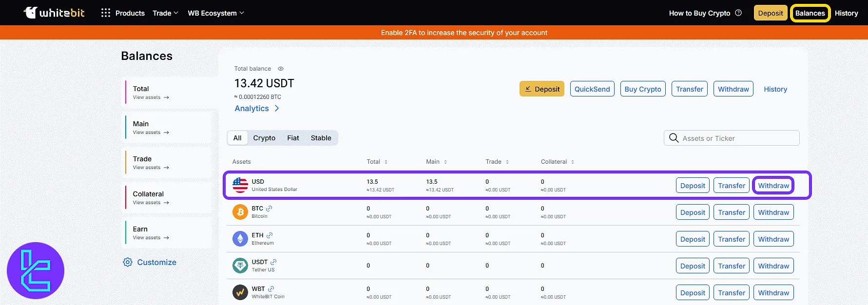Click the Trade View assets arrow

pos(166,168)
